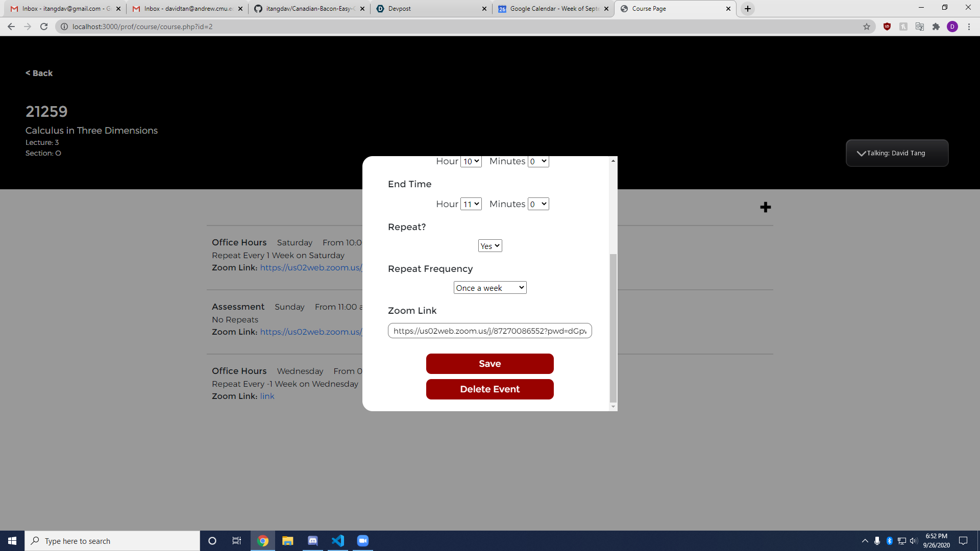
Task: Open Visual Studio Code from the taskbar
Action: 338,541
